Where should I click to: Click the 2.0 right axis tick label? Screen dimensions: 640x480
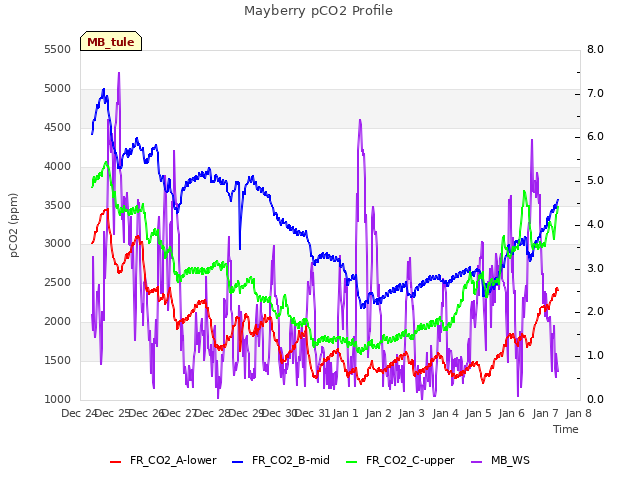tap(595, 312)
